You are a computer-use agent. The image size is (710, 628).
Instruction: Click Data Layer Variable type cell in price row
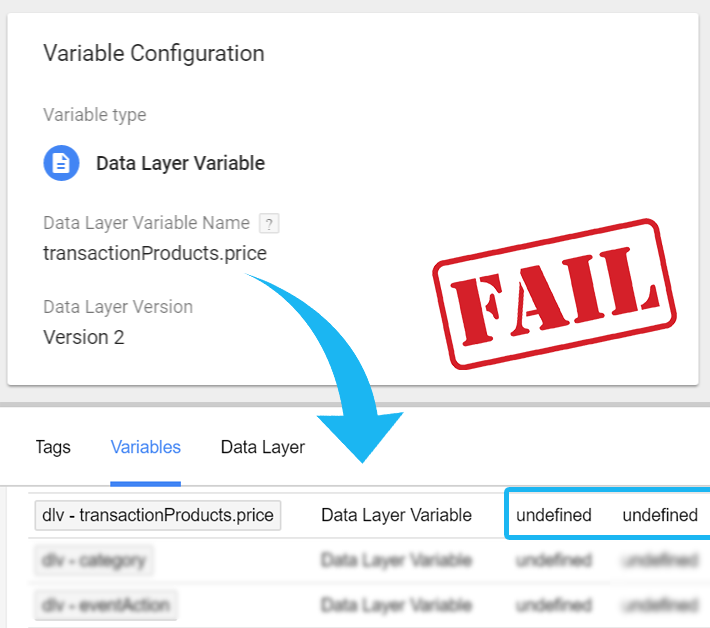coord(396,515)
